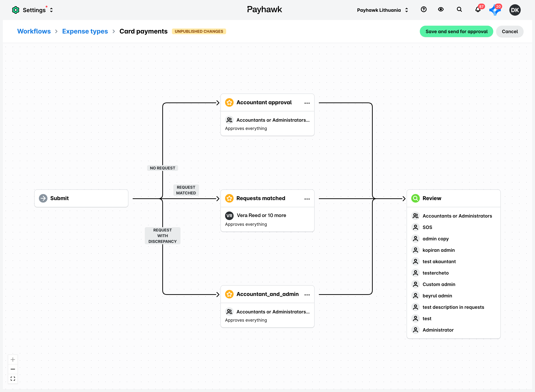Click the test akauntant reviewer icon
The height and width of the screenshot is (392, 535).
point(415,262)
